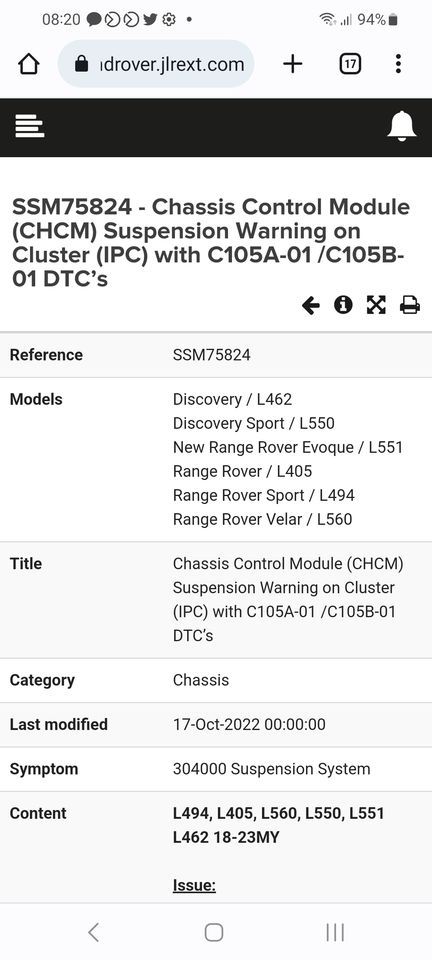Print this bulletin with printer icon
This screenshot has width=432, height=960.
click(410, 304)
